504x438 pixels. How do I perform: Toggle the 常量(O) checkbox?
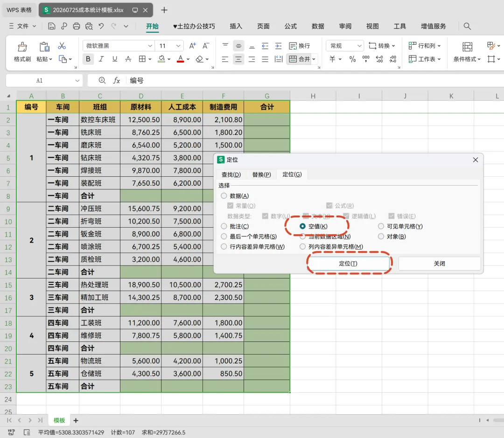pyautogui.click(x=230, y=206)
